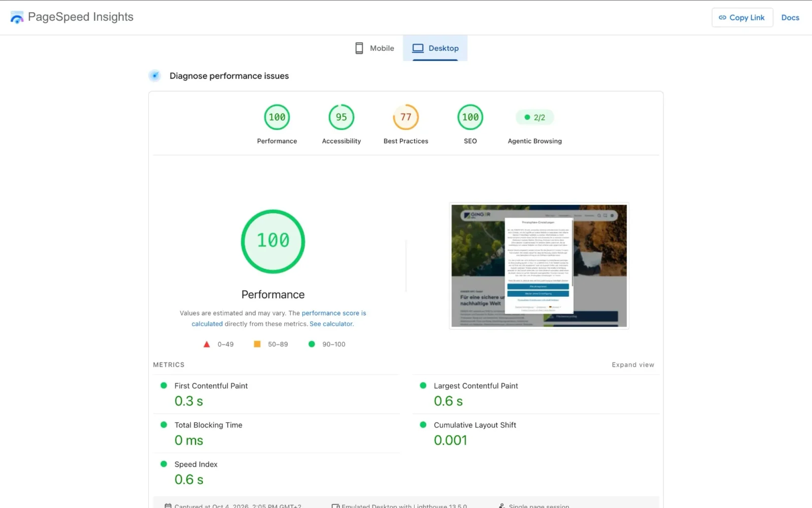Viewport: 812px width, 508px height.
Task: Click the Best Practices label under 77
Action: coord(406,141)
